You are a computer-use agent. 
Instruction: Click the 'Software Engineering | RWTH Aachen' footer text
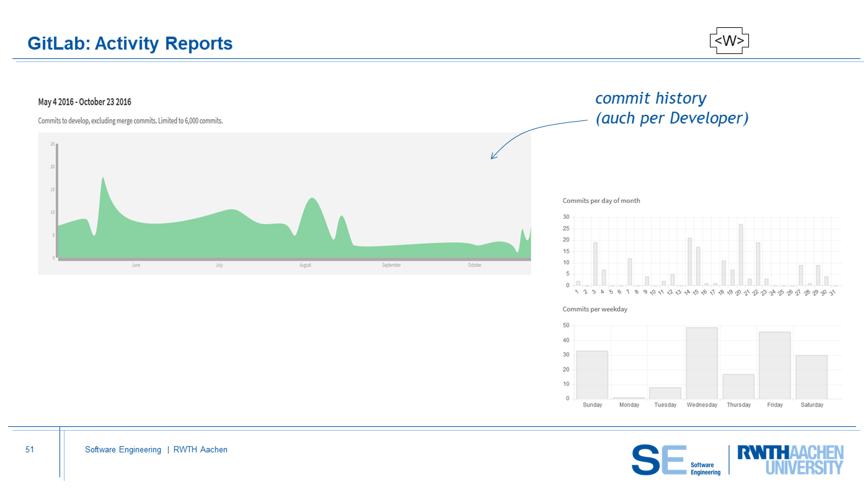click(156, 450)
